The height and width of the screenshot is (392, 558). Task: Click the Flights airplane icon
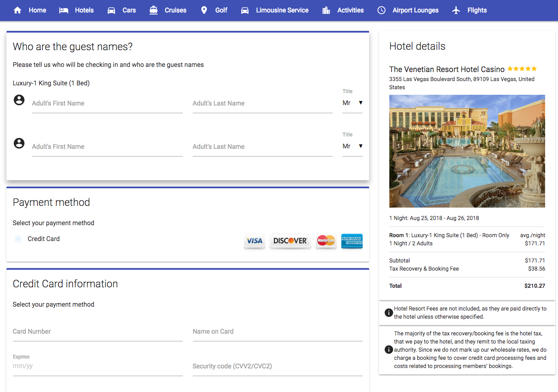point(456,10)
